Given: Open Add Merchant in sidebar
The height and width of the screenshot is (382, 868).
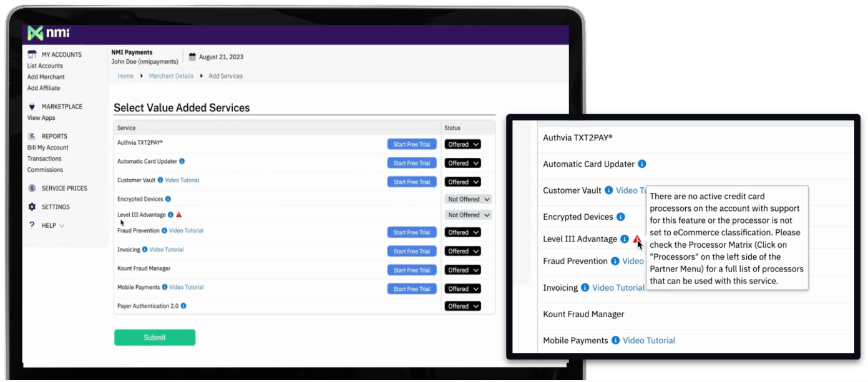Looking at the screenshot, I should [x=46, y=77].
